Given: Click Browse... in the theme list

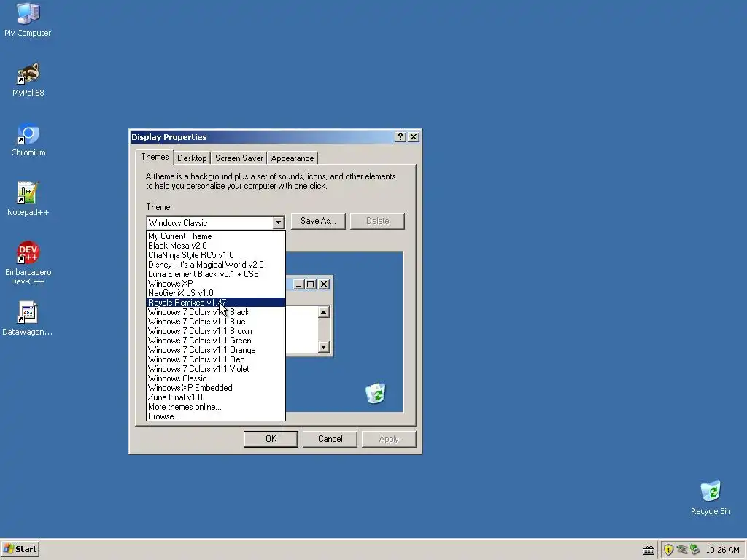Looking at the screenshot, I should (216, 416).
